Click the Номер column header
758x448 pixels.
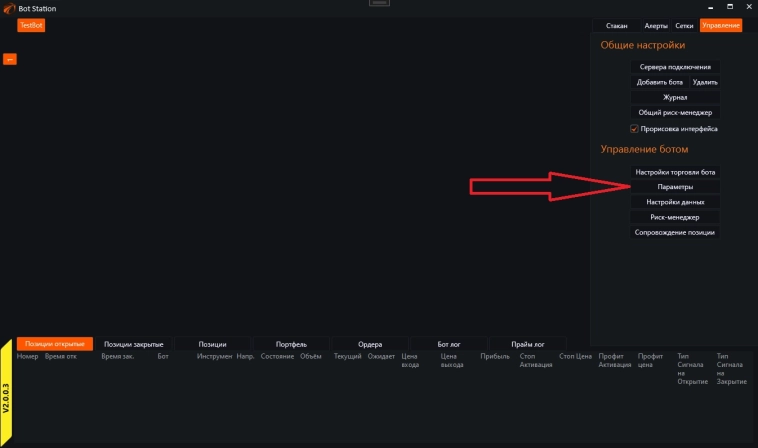pyautogui.click(x=28, y=356)
